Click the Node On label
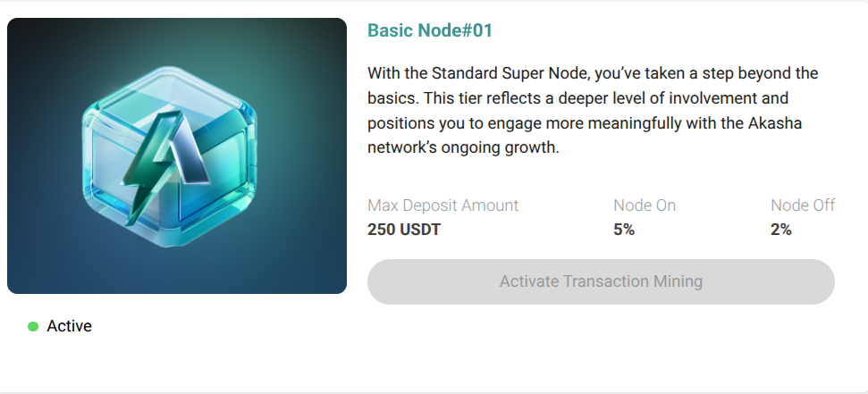This screenshot has height=394, width=868. pyautogui.click(x=645, y=205)
